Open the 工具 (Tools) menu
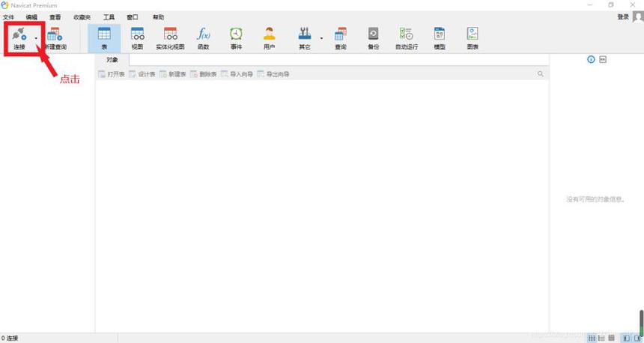Image resolution: width=644 pixels, height=343 pixels. click(x=109, y=17)
